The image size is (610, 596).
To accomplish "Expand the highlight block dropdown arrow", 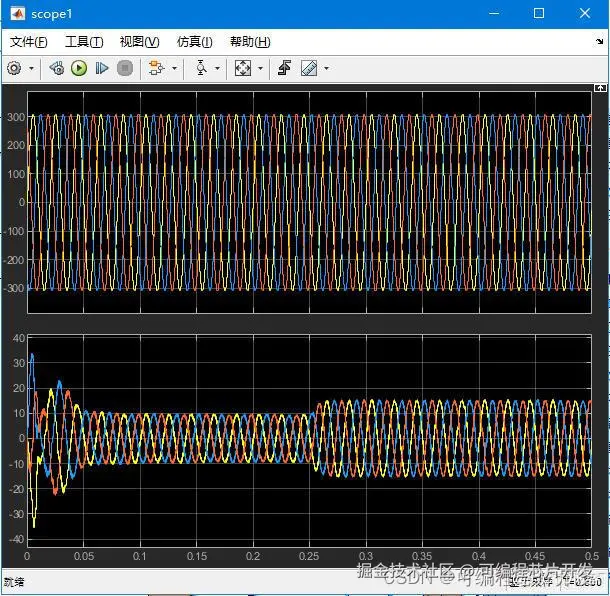I will (x=174, y=68).
